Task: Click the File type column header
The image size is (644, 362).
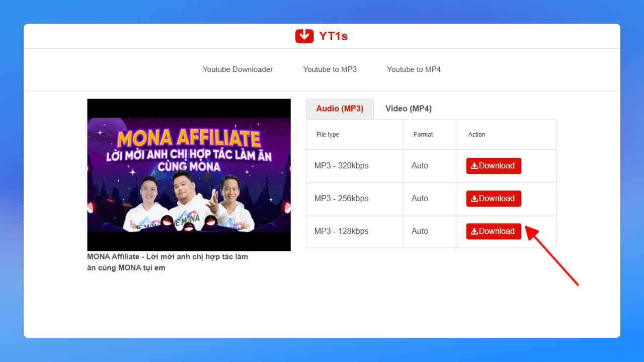Action: 328,135
